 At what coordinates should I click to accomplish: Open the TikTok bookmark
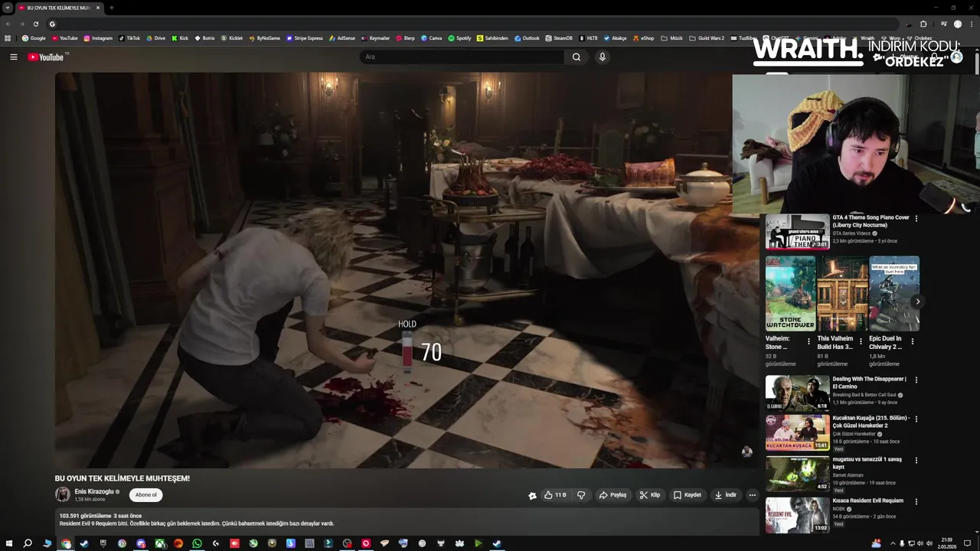tap(129, 37)
